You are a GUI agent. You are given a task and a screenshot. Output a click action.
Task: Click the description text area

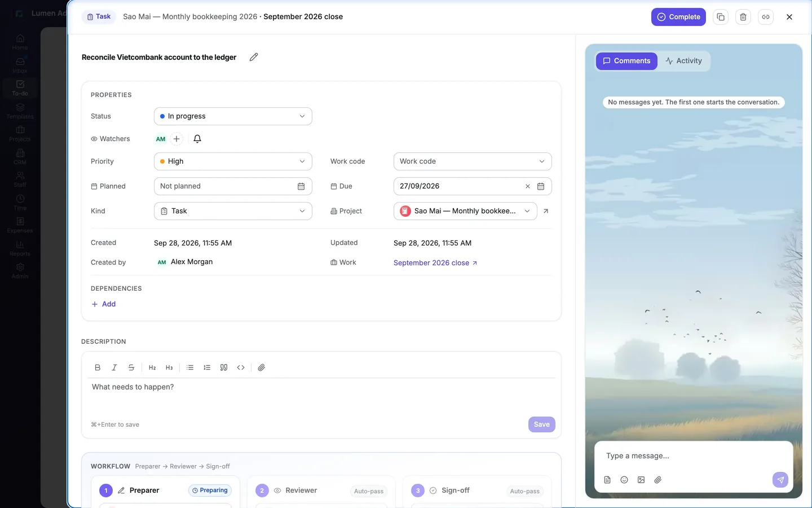[321, 395]
